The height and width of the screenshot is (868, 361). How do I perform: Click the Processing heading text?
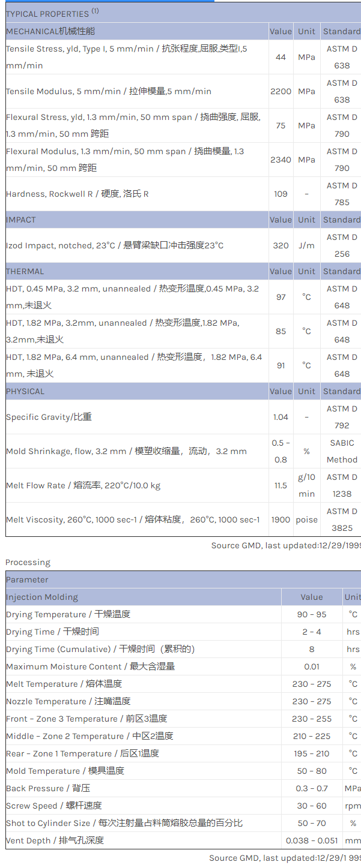point(28,562)
